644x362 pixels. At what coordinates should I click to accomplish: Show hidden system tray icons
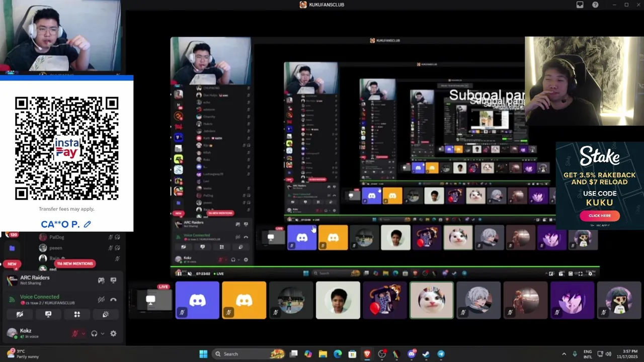pos(563,354)
